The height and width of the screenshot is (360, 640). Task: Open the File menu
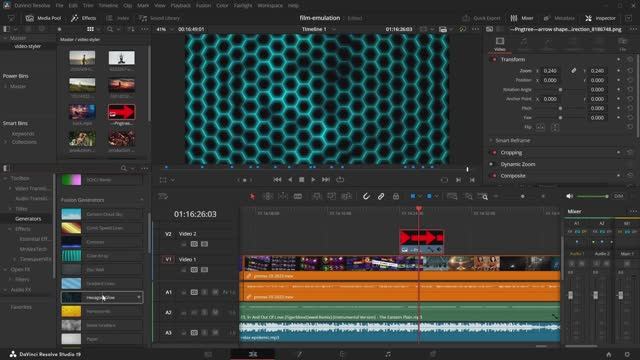tap(60, 6)
